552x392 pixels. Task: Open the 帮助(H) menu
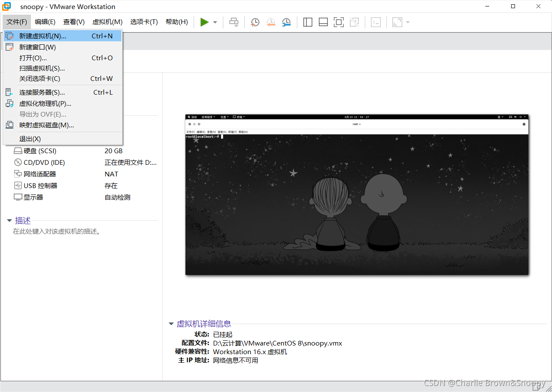point(177,22)
